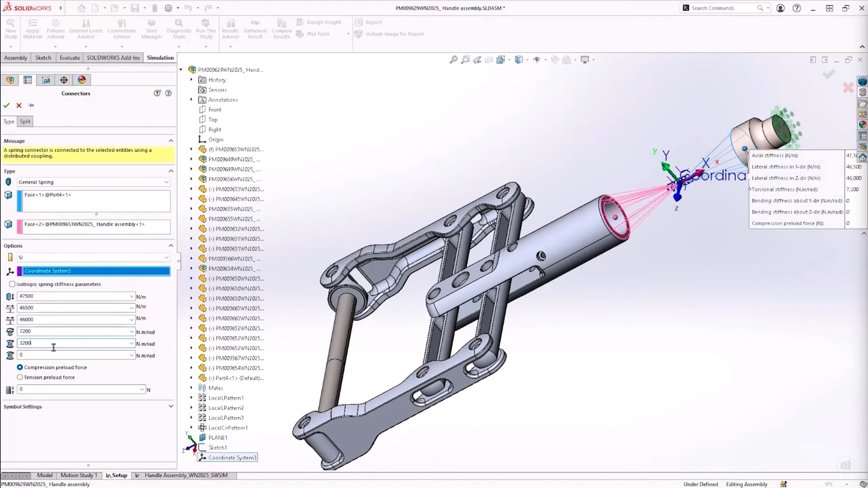Expand the Symbol Settings section
This screenshot has width=868, height=488.
(170, 406)
